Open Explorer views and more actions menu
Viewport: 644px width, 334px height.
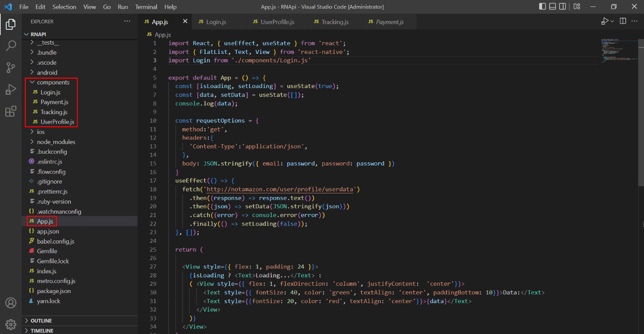point(127,21)
